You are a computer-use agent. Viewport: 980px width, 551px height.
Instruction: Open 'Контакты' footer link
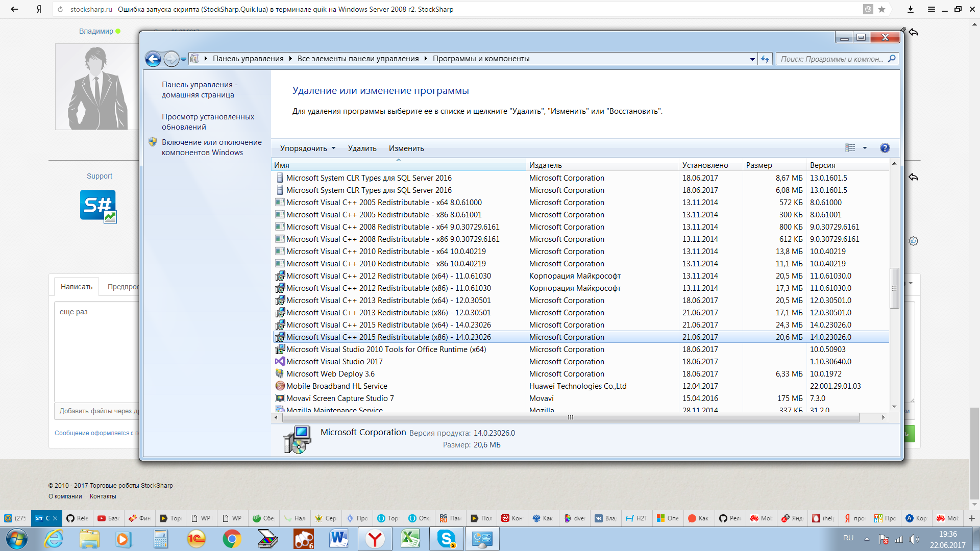pos(103,496)
